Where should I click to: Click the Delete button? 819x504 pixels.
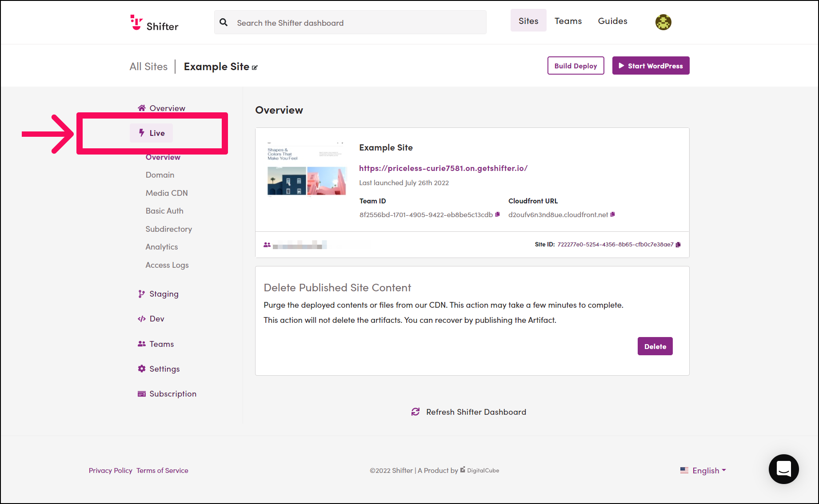point(655,346)
